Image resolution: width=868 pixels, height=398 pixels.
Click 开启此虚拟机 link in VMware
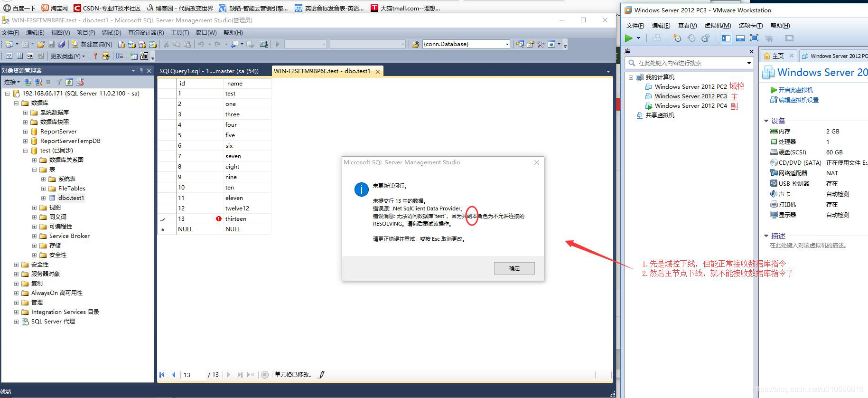click(x=795, y=90)
